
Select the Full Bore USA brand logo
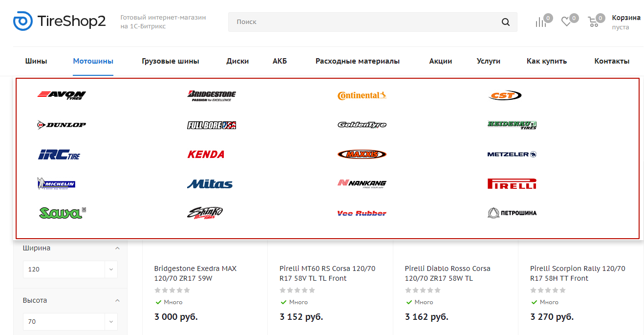pyautogui.click(x=212, y=125)
